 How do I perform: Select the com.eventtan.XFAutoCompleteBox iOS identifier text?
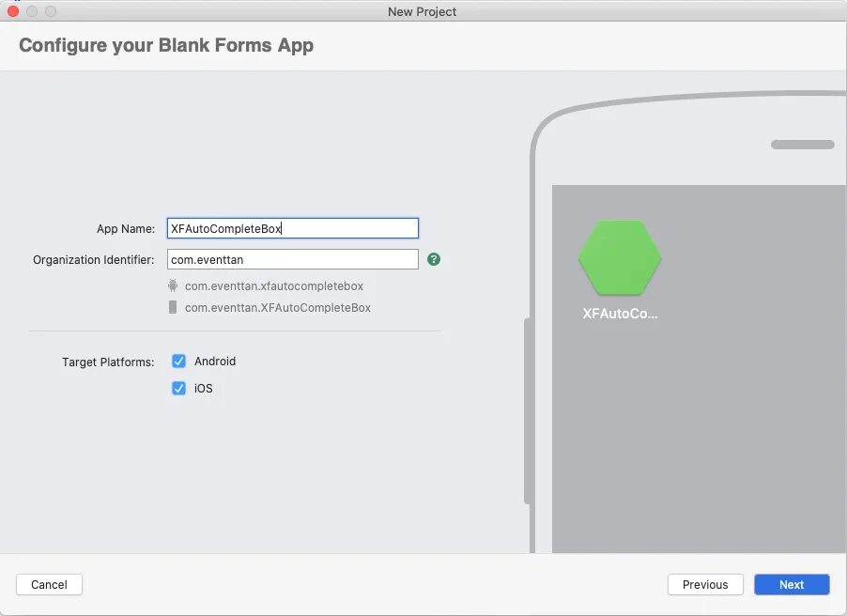278,307
